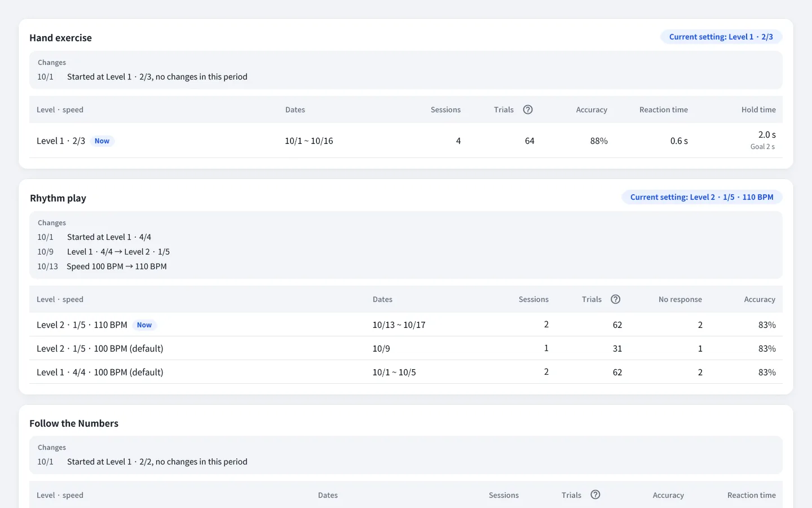Viewport: 812px width, 508px height.
Task: Select the 'Rhythm play' section heading
Action: coord(58,198)
